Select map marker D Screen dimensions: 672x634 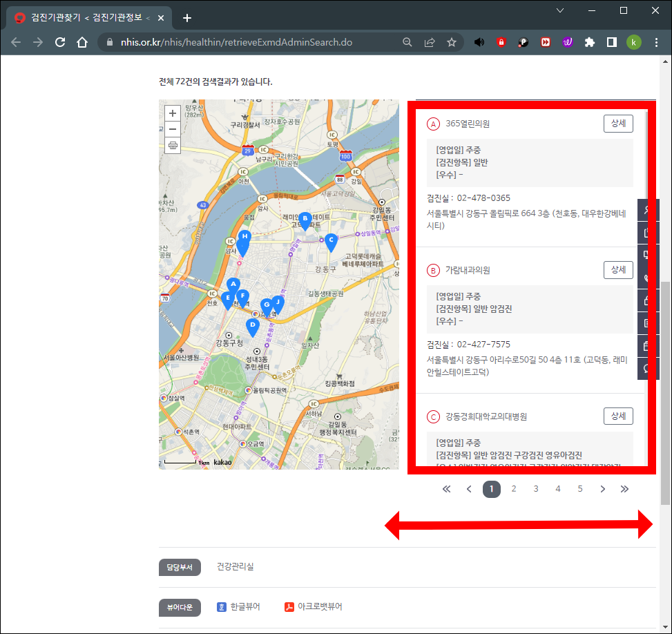click(x=252, y=327)
